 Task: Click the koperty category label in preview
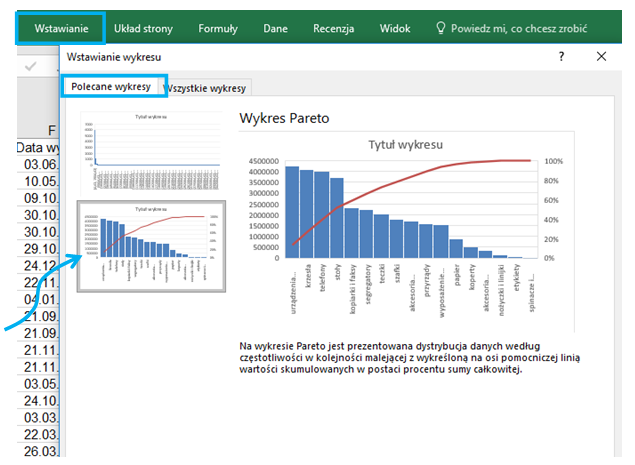tap(472, 277)
